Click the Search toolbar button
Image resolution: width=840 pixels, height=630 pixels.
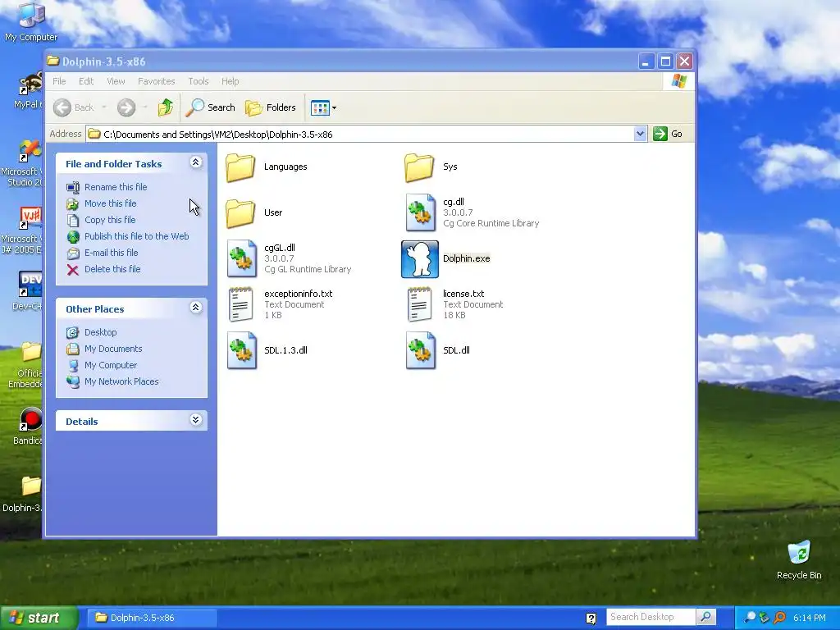click(211, 107)
